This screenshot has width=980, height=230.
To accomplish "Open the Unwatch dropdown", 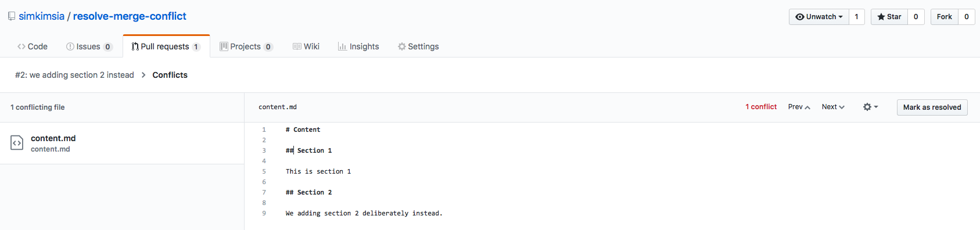I will pos(819,17).
